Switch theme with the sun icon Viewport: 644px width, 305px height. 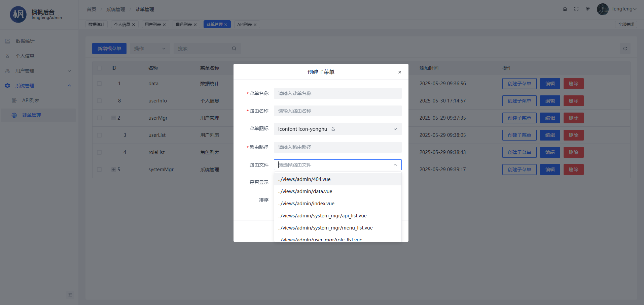pos(587,9)
